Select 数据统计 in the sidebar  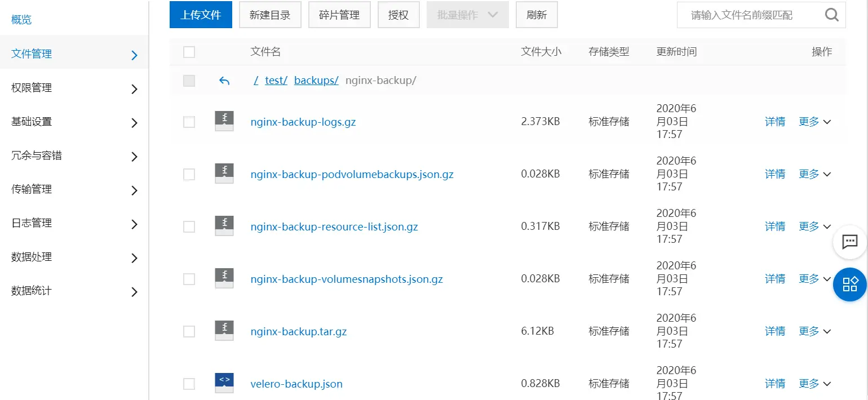32,290
